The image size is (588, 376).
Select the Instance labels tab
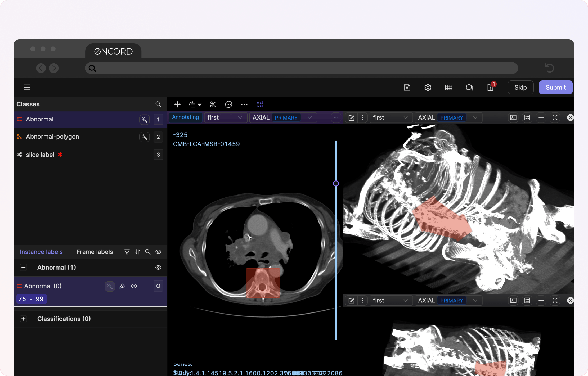(x=41, y=252)
